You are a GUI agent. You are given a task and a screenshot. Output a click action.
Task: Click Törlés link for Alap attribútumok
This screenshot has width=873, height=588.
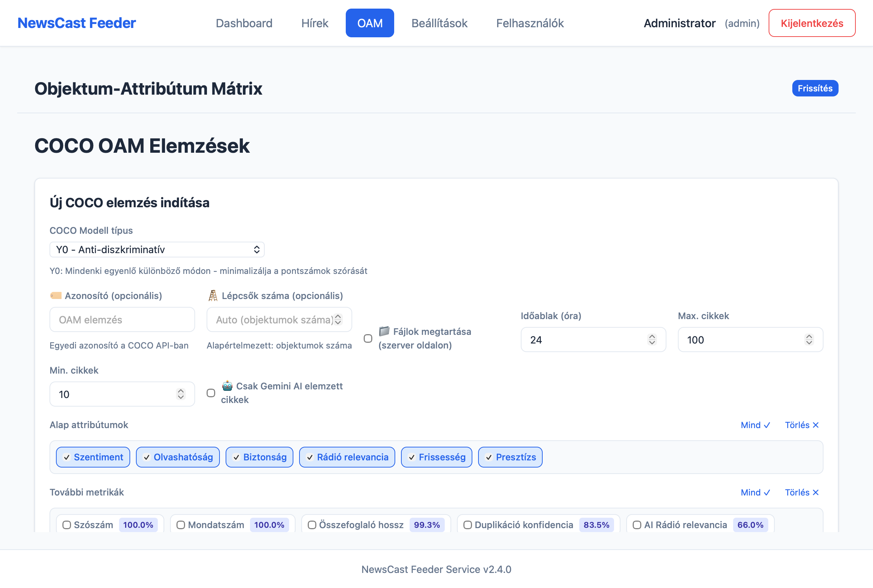[801, 425]
